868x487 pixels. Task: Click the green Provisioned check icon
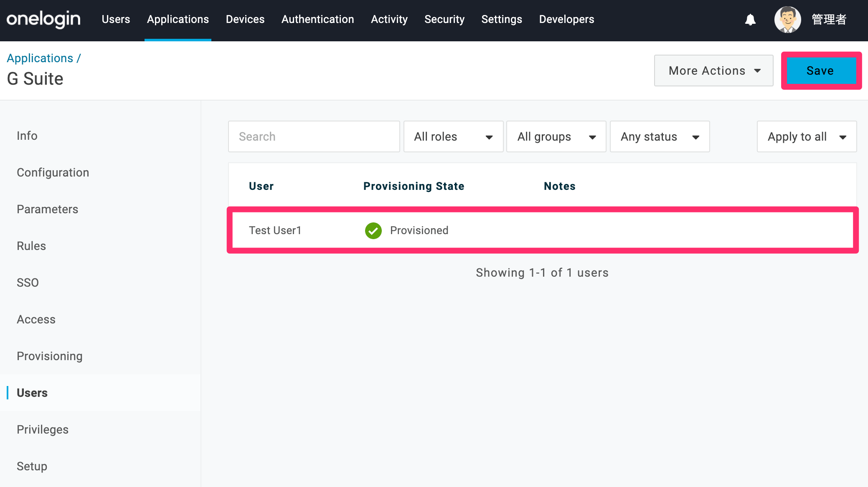click(x=373, y=230)
